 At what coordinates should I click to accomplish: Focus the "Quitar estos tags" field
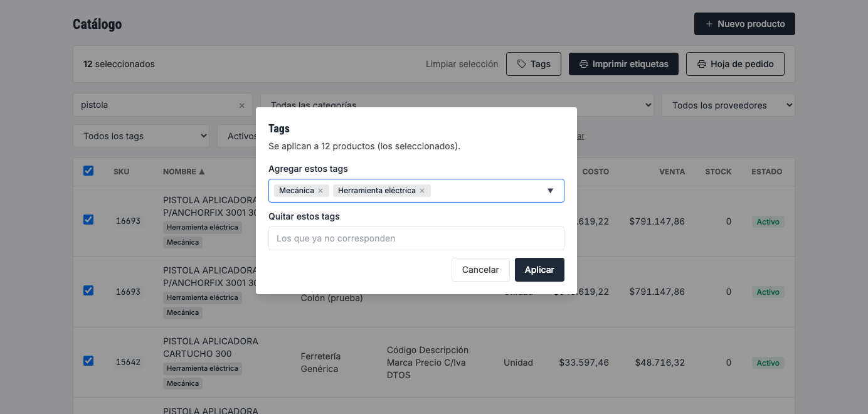point(416,238)
